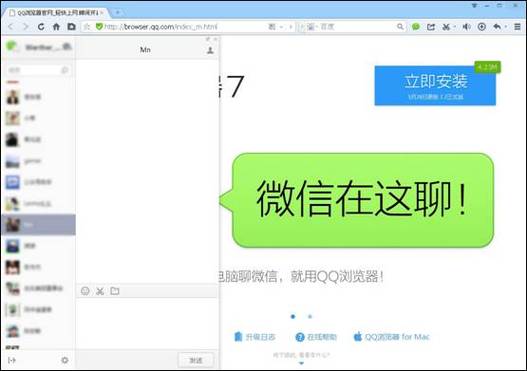Expand the dropdown beside the undo arrow icon
This screenshot has height=371, width=527.
[505, 27]
